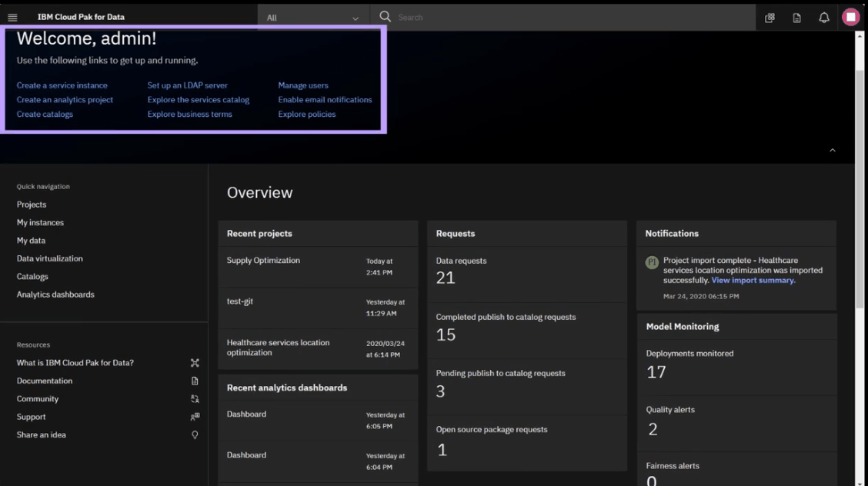The image size is (868, 486).
Task: Click the Support icon
Action: pyautogui.click(x=195, y=417)
